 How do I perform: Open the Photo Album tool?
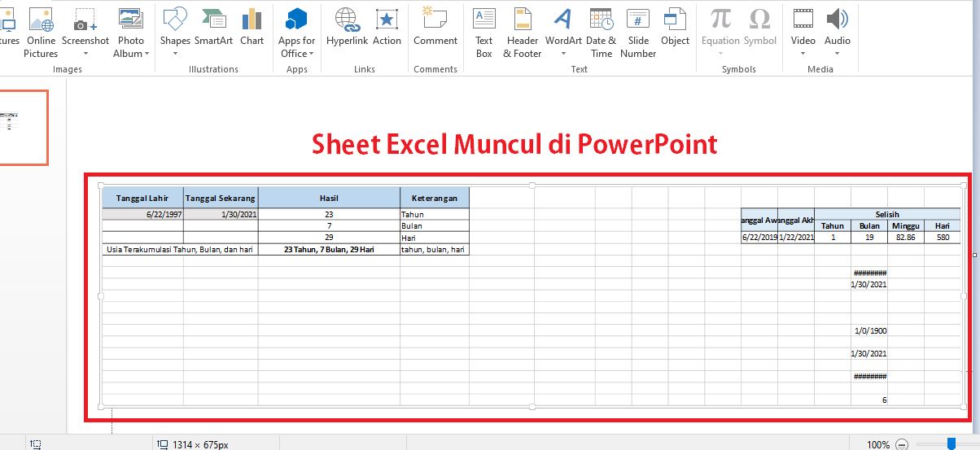point(130,33)
